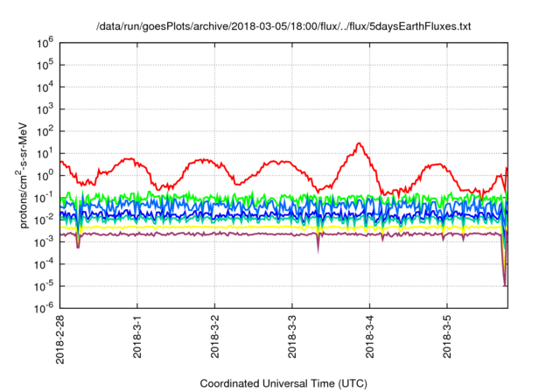Click the purple line's dip just after 2018-3-3
Image resolution: width=560 pixels, height=392 pixels.
318,250
